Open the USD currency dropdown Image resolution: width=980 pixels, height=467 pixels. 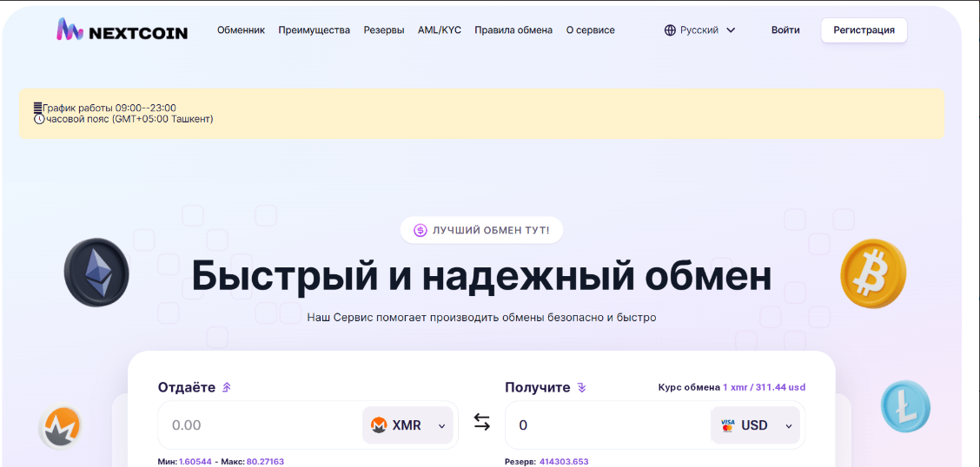coord(755,425)
